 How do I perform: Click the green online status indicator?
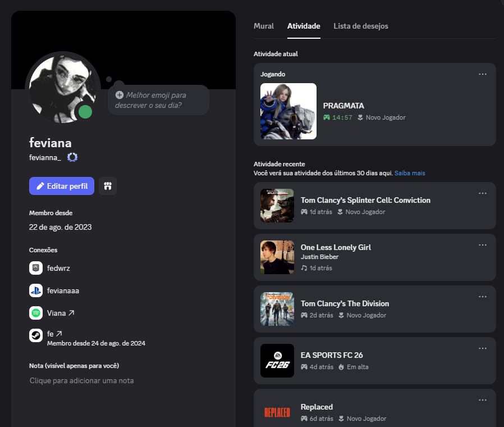[x=85, y=112]
